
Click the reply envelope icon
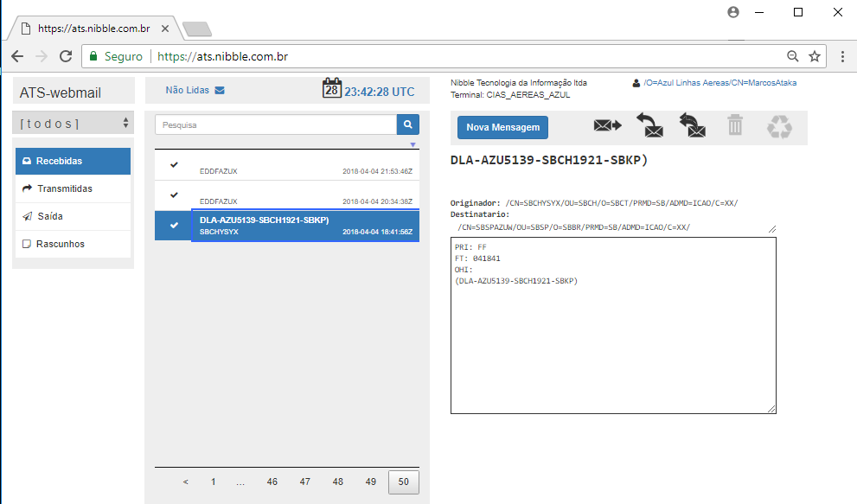649,126
